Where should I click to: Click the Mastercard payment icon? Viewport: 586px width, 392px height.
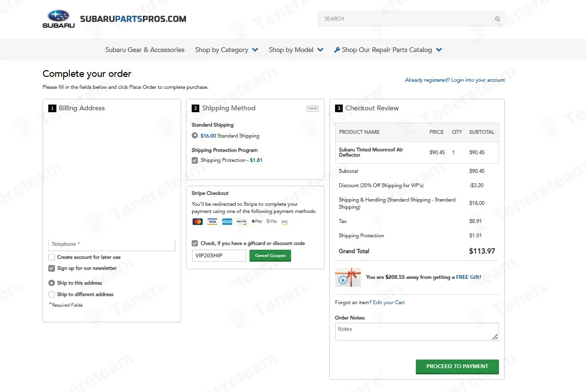197,222
